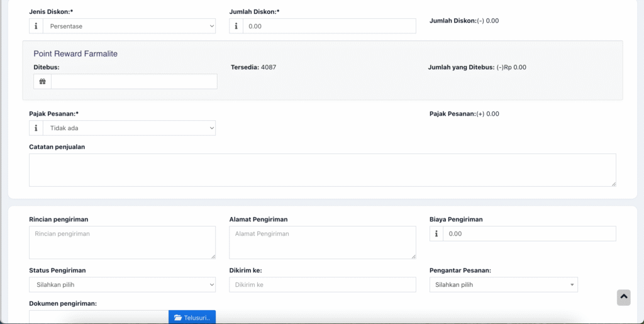Open the Status Pengiriman dropdown
The width and height of the screenshot is (644, 324).
(122, 285)
